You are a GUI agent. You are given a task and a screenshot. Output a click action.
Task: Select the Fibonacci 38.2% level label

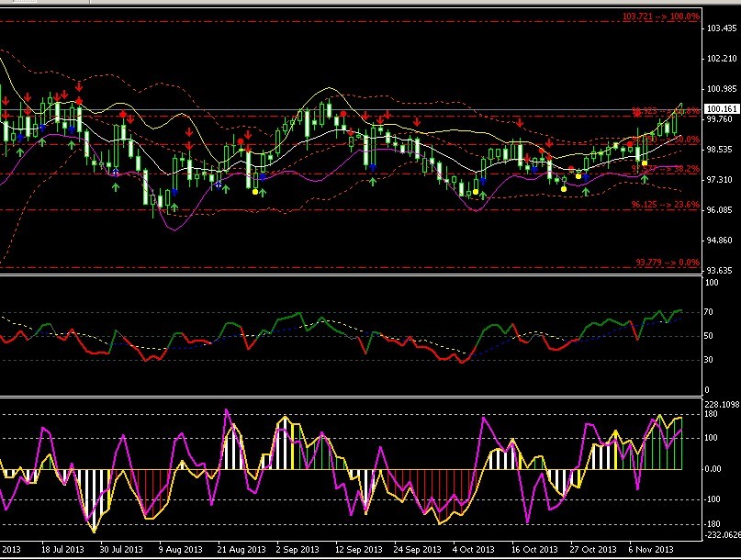[x=666, y=169]
